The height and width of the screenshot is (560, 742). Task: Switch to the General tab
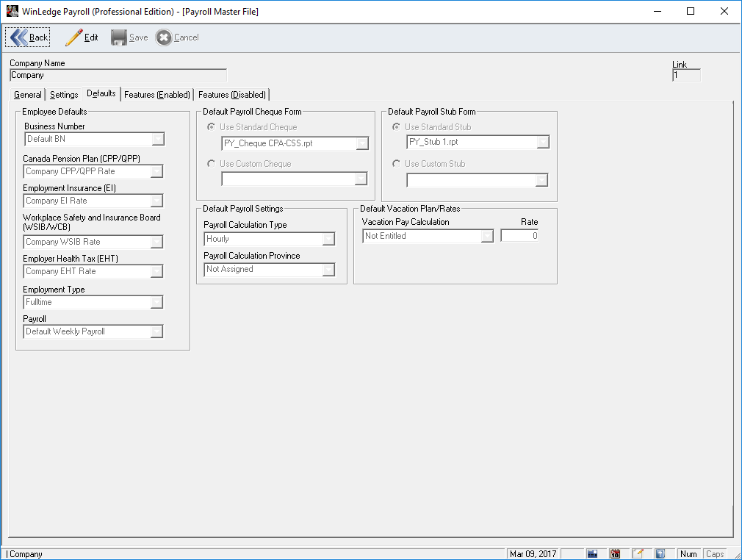(28, 95)
